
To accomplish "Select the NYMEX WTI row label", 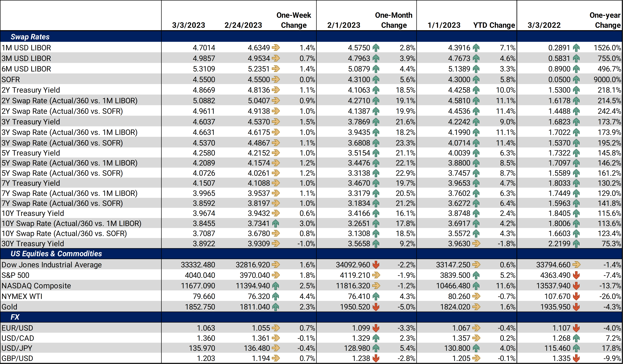I will click(22, 296).
